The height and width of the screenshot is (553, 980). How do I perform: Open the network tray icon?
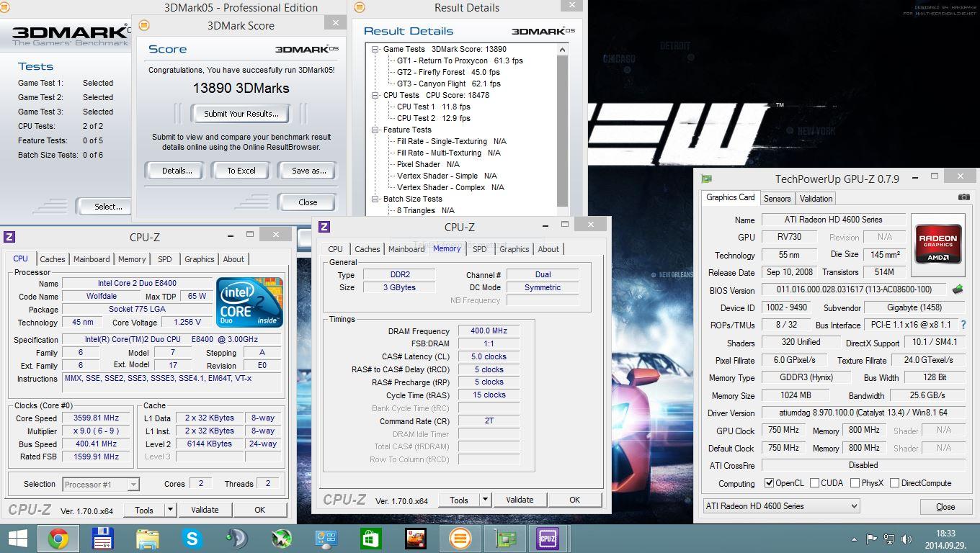[891, 539]
